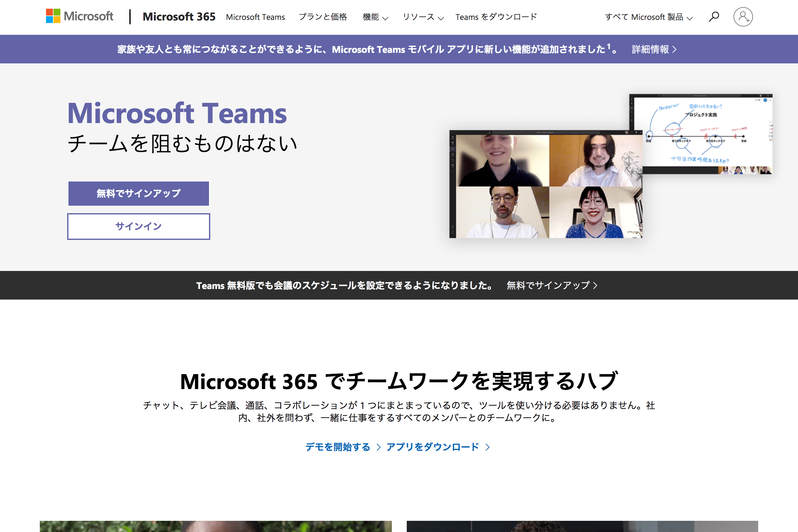Image resolution: width=798 pixels, height=532 pixels.
Task: Select the Microsoft Teams nav item
Action: pos(255,17)
